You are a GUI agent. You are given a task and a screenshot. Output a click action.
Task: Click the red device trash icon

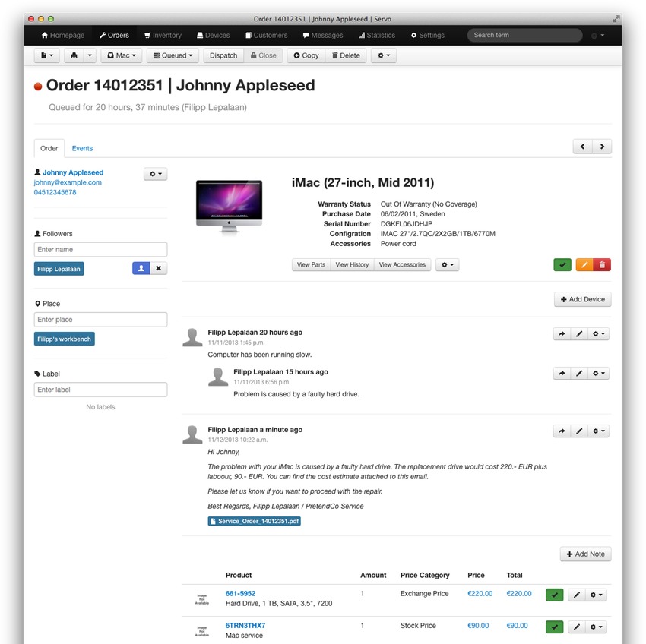click(x=602, y=264)
